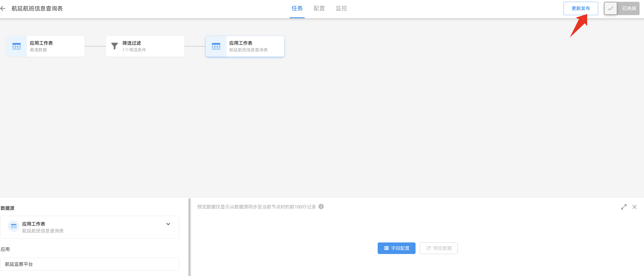Click worksheet icon in data source selector
Viewport: 644px width, 276px height.
tap(14, 226)
